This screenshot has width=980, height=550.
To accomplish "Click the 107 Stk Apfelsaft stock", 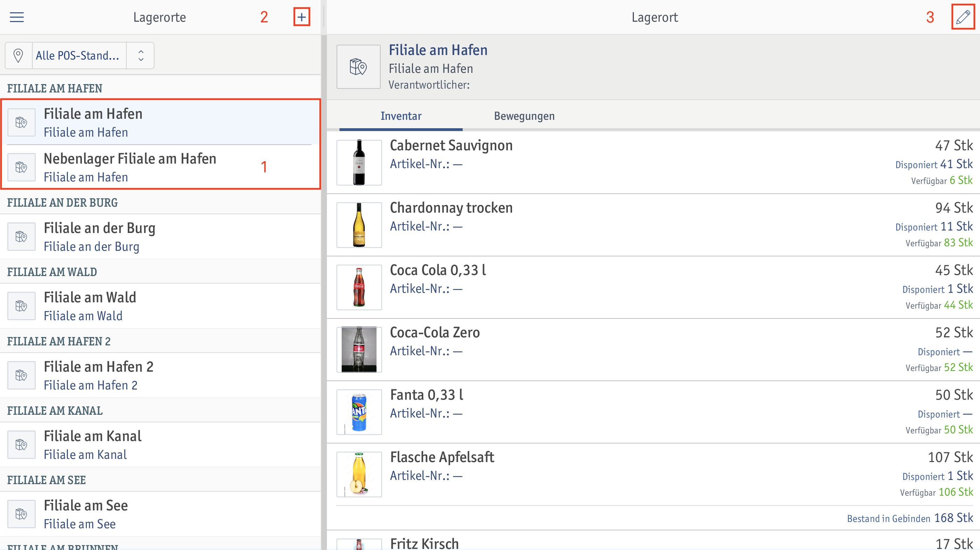I will coord(950,457).
